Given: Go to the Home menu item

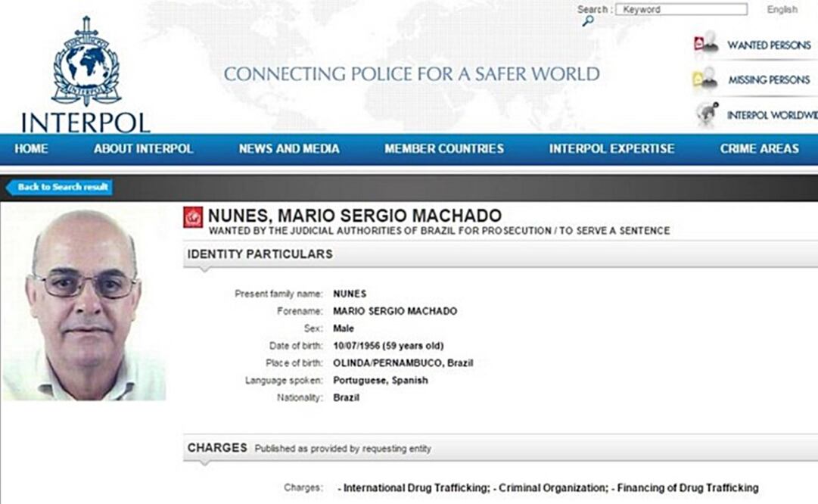Looking at the screenshot, I should (x=31, y=149).
